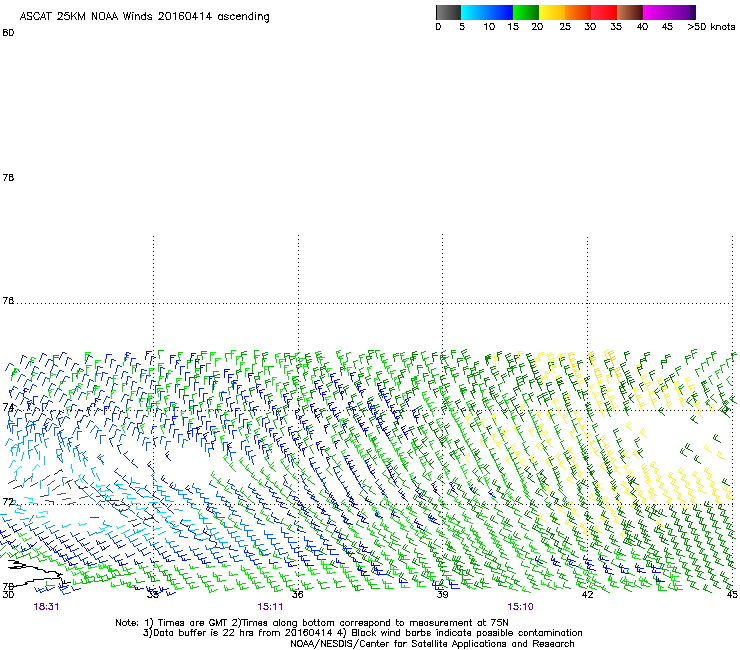Click the '15' legend scale label
Viewport: 740px width, 650px height.
[x=513, y=27]
